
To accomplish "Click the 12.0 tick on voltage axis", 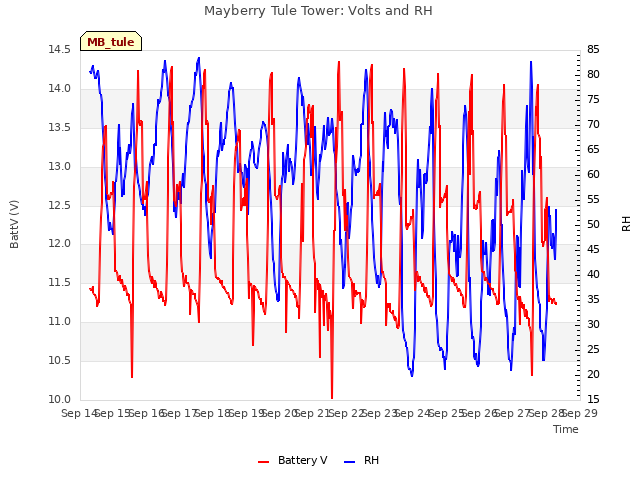I will click(59, 244).
